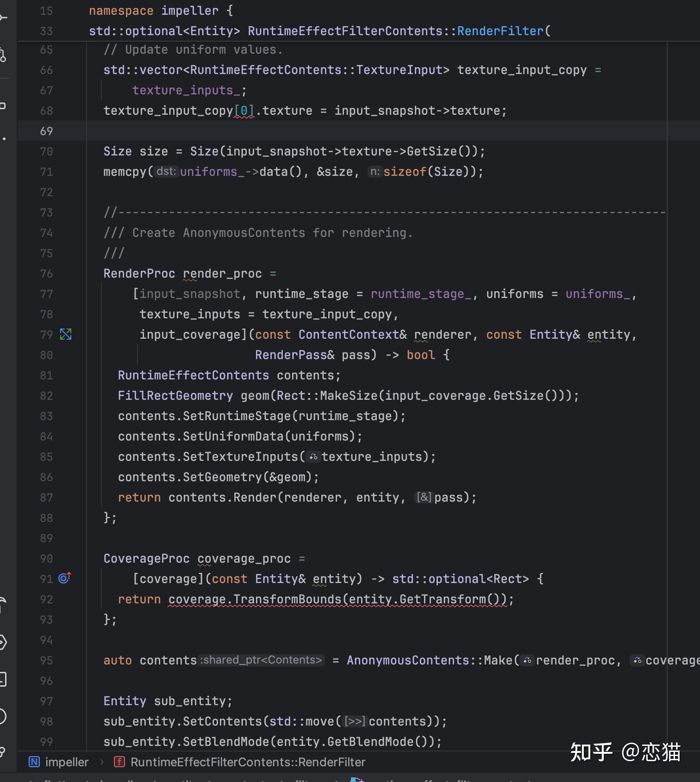Click the underlined 'TransformBounds' call on line 92
700x782 pixels.
click(x=287, y=599)
